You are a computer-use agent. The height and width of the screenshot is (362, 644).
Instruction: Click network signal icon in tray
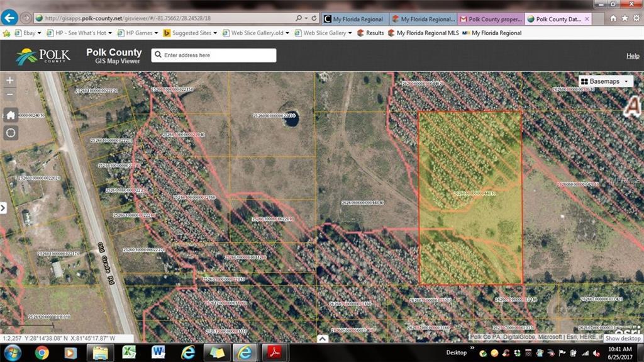click(585, 353)
